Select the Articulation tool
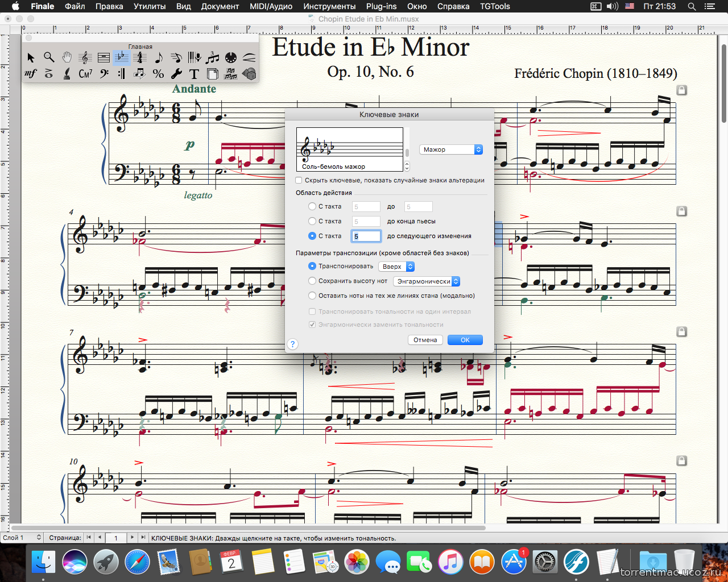 (x=49, y=73)
